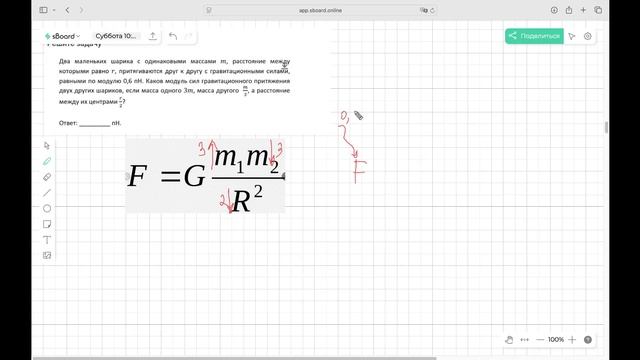
Task: Click the vertical scrollbar handle
Action: [606, 127]
